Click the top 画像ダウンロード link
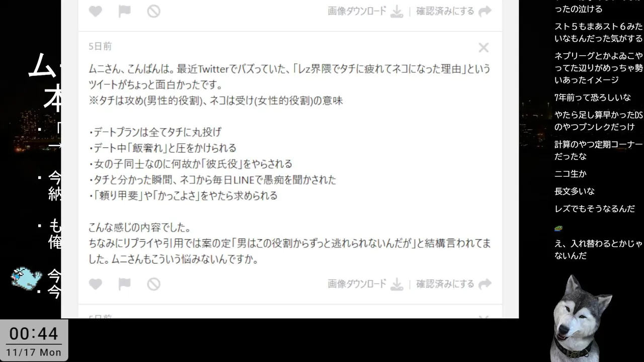This screenshot has height=362, width=644. point(357,11)
